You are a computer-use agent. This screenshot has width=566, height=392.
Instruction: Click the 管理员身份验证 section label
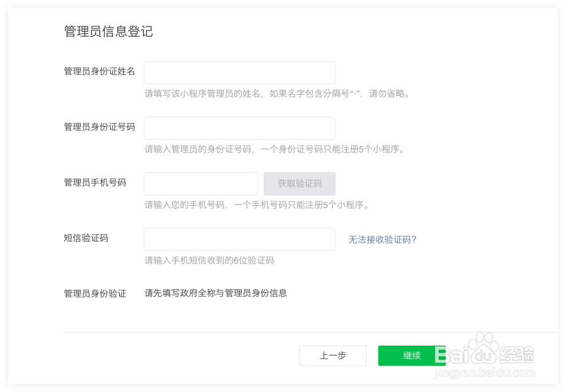coord(95,292)
